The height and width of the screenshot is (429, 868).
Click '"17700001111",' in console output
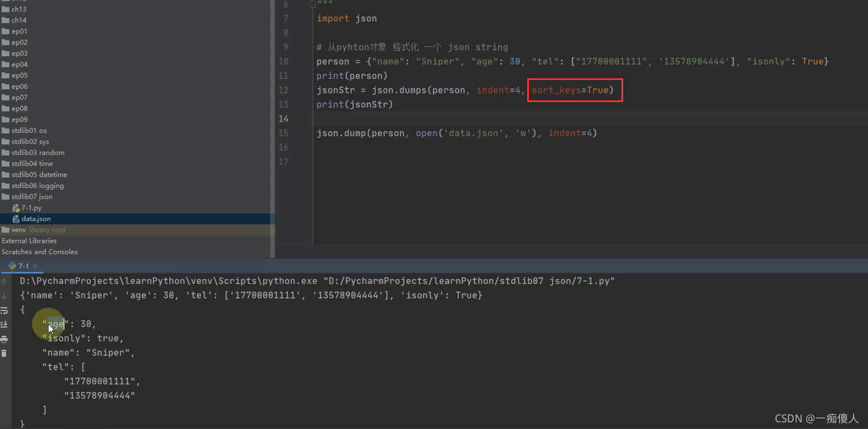(102, 382)
